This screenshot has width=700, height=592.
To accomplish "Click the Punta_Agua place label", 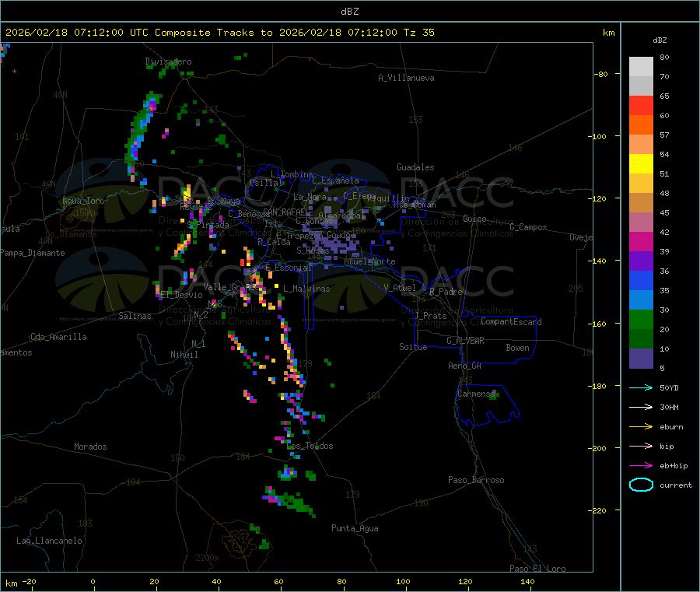I will point(355,528).
